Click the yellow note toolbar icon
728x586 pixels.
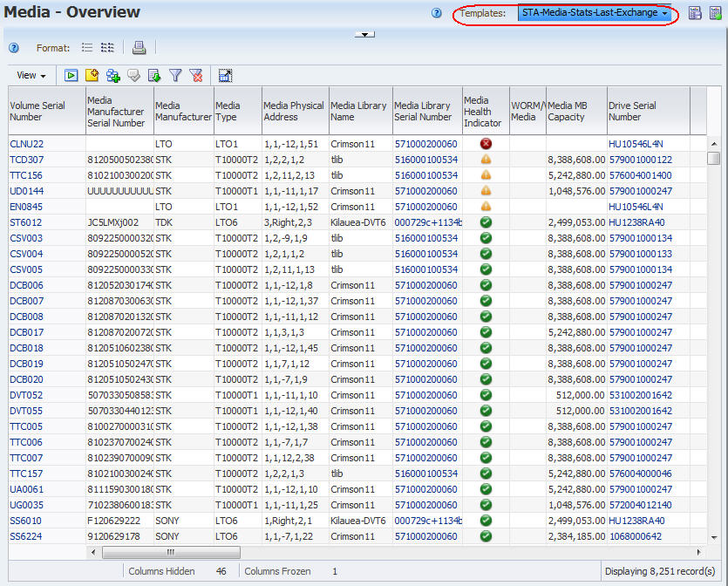tap(92, 75)
